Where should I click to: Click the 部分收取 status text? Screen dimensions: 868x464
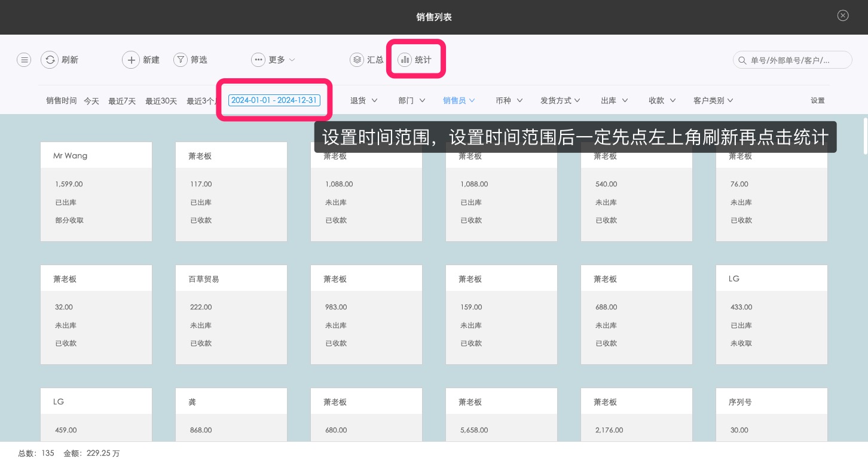click(69, 220)
